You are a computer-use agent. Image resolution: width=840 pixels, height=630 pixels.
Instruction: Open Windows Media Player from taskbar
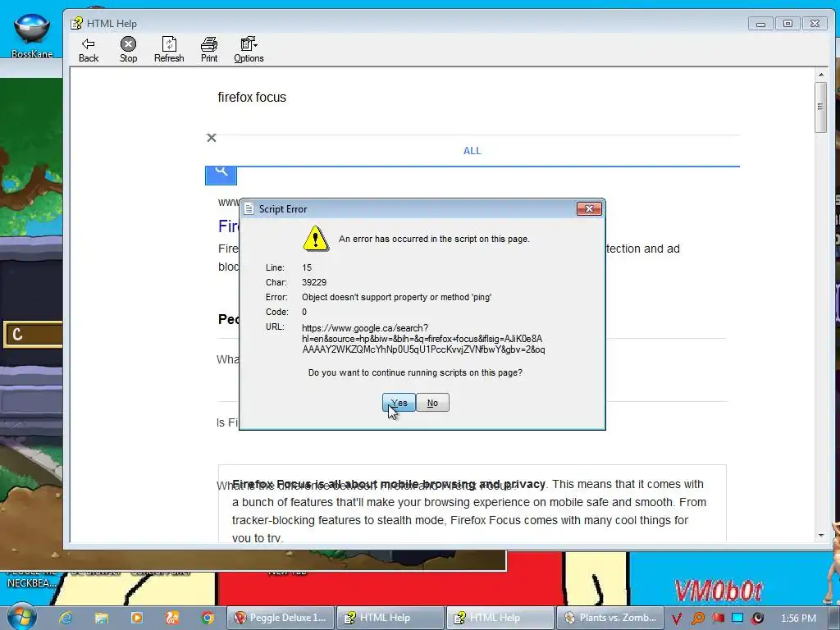coord(137,618)
